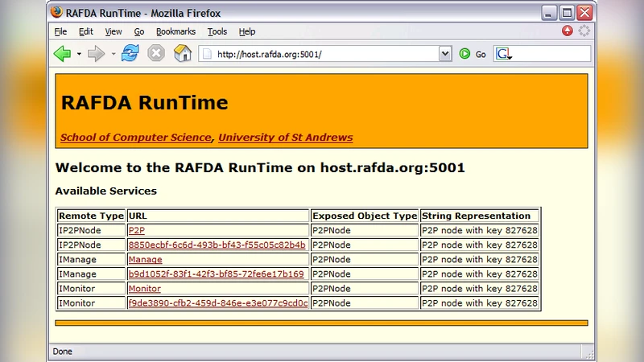Expand the address bar URL dropdown
The image size is (644, 362).
click(445, 54)
